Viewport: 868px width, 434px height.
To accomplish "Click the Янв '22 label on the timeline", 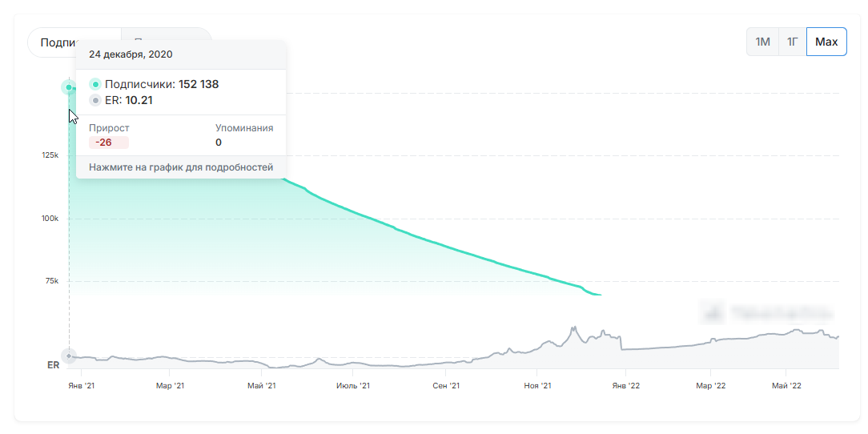I will coord(625,386).
